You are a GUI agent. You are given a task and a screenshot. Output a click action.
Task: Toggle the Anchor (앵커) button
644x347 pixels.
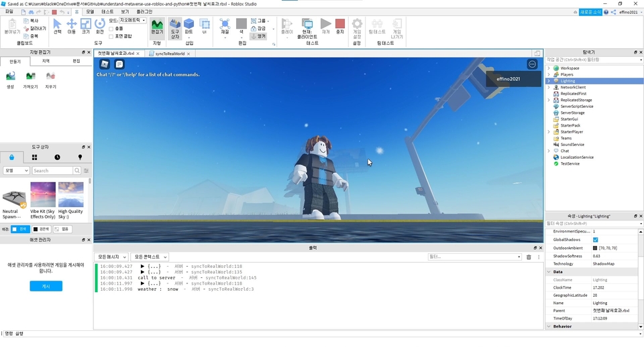tap(258, 36)
